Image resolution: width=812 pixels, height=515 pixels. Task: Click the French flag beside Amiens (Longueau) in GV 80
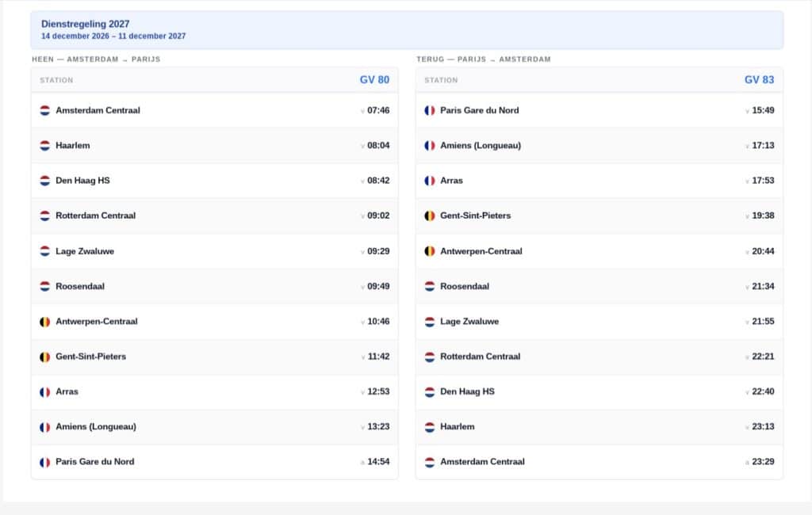click(x=45, y=427)
